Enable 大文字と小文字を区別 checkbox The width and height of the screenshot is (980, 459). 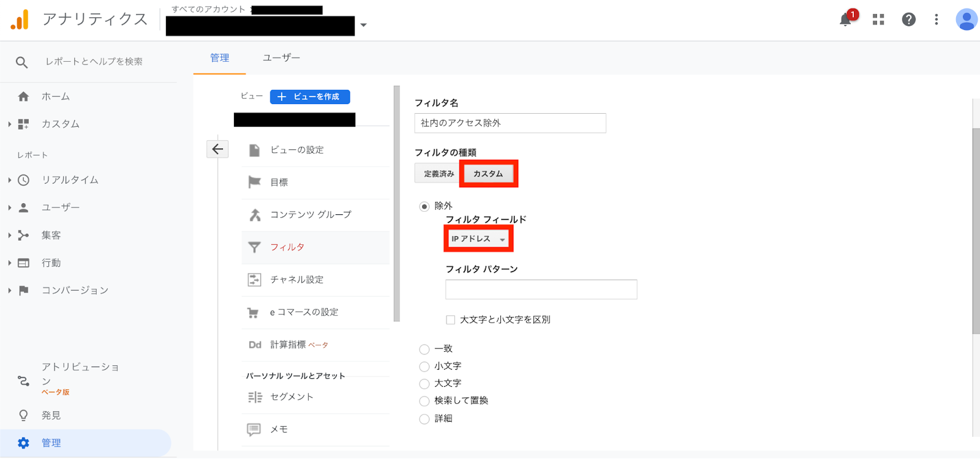tap(451, 319)
